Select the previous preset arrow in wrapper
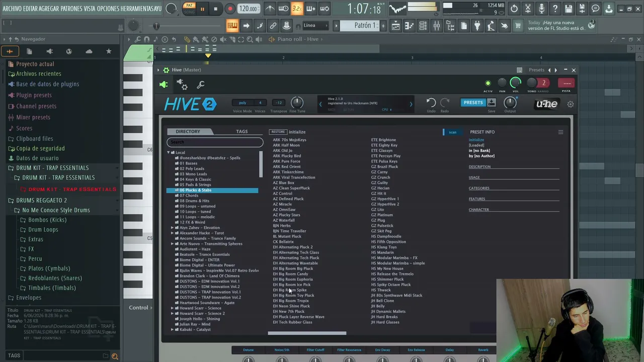 coord(549,70)
